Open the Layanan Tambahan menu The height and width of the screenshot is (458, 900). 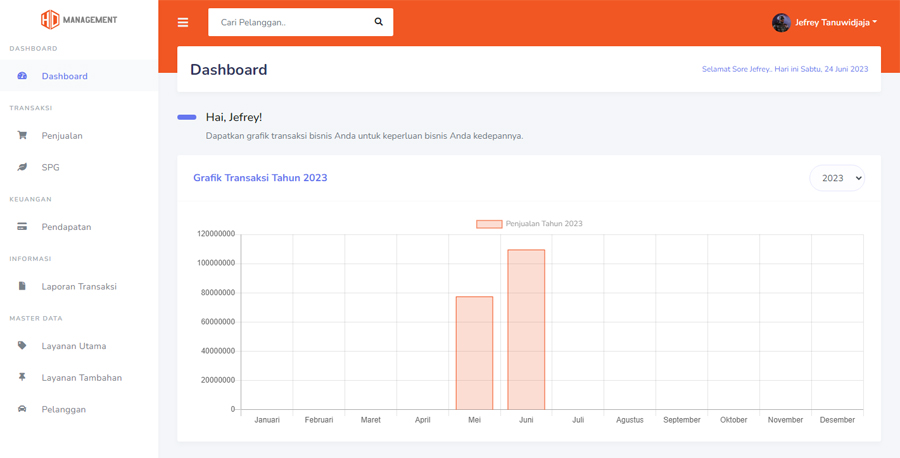tap(79, 378)
